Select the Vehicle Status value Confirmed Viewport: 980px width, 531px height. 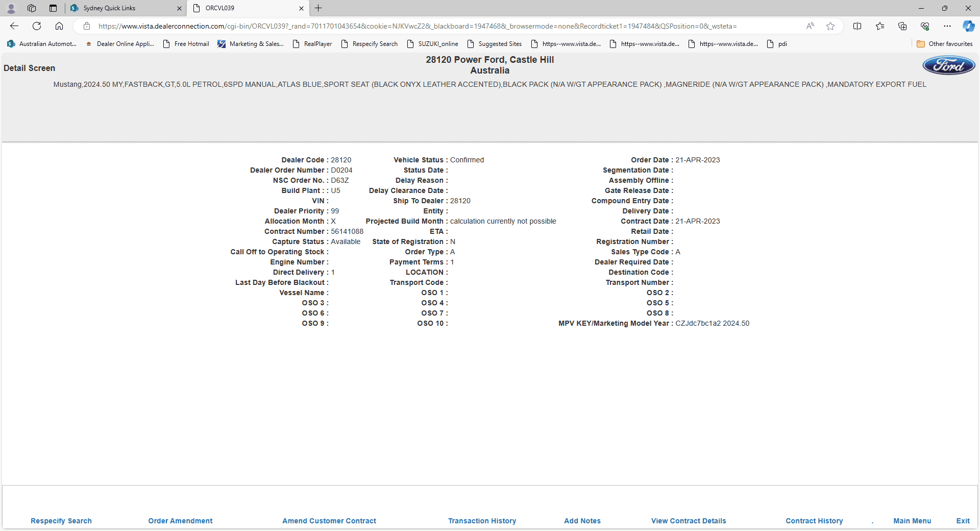click(467, 160)
